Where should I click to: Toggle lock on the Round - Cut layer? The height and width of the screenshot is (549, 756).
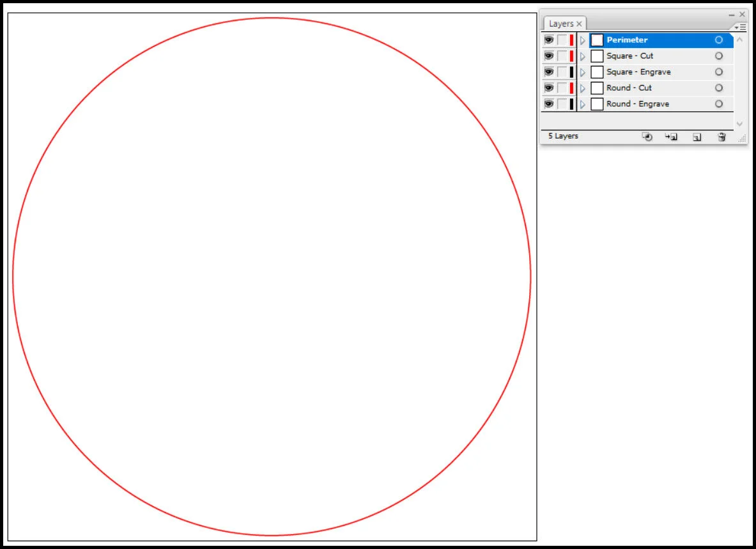(562, 88)
